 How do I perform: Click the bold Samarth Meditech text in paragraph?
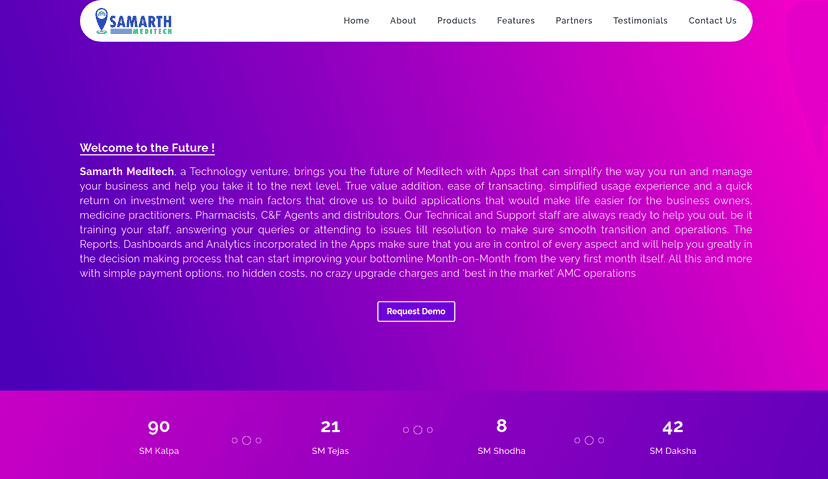click(x=127, y=172)
